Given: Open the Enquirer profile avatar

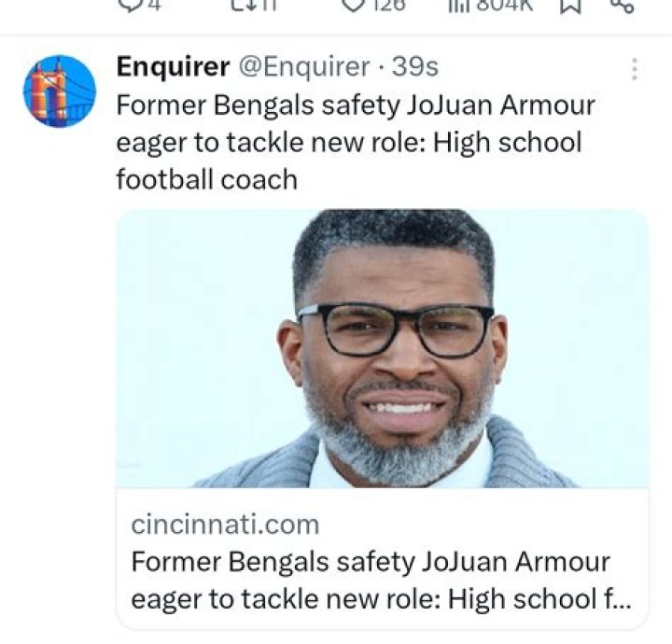Looking at the screenshot, I should tap(59, 91).
